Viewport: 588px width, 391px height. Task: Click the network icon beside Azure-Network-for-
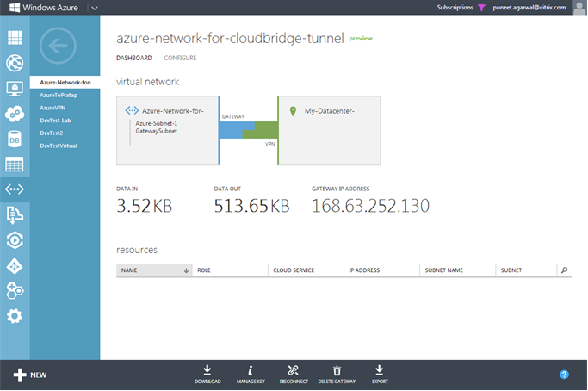[132, 110]
